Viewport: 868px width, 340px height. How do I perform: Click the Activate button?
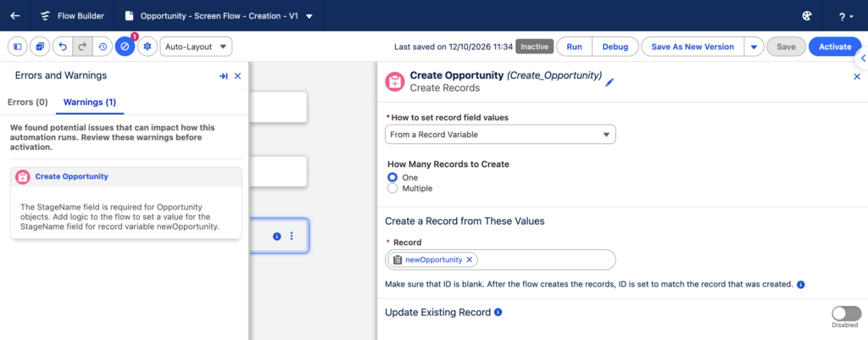pyautogui.click(x=835, y=47)
